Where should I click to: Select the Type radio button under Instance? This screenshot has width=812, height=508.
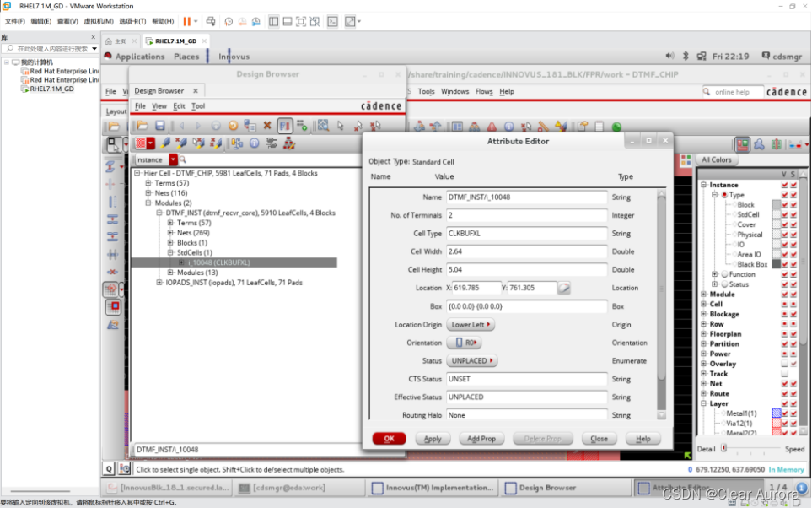pyautogui.click(x=724, y=195)
